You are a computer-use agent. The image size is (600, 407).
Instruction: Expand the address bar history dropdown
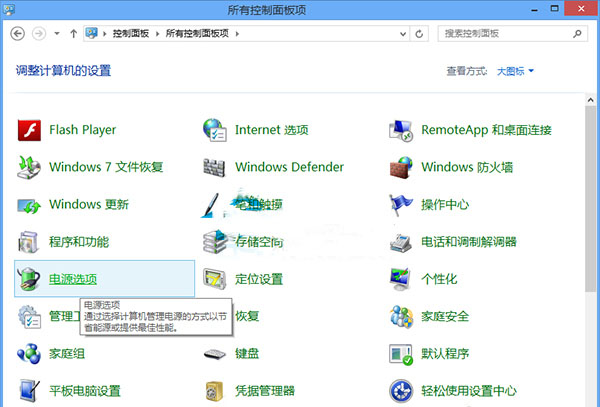[x=403, y=34]
